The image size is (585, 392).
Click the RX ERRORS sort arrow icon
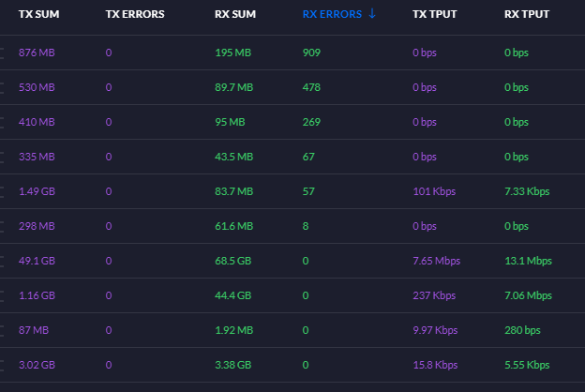click(372, 14)
